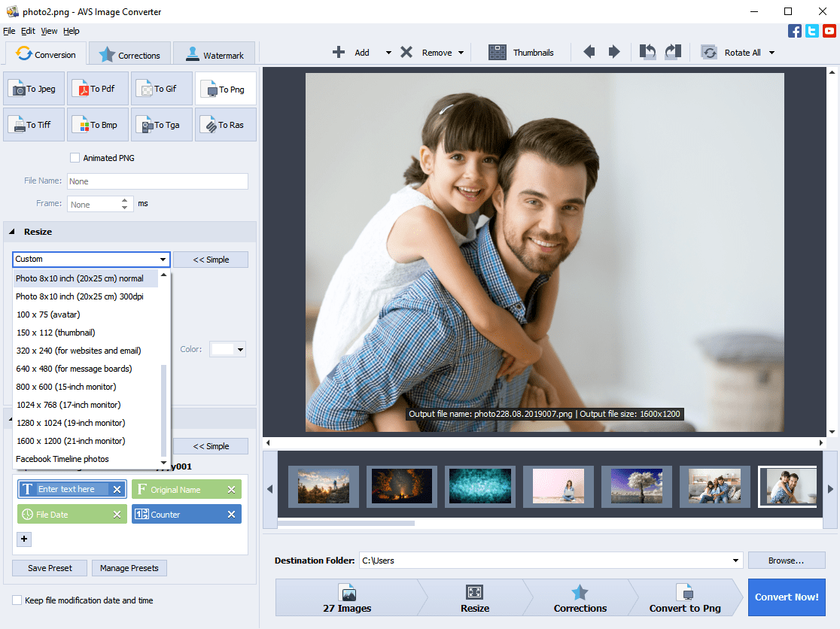The height and width of the screenshot is (629, 840).
Task: Open the YouTube social icon
Action: coord(829,31)
